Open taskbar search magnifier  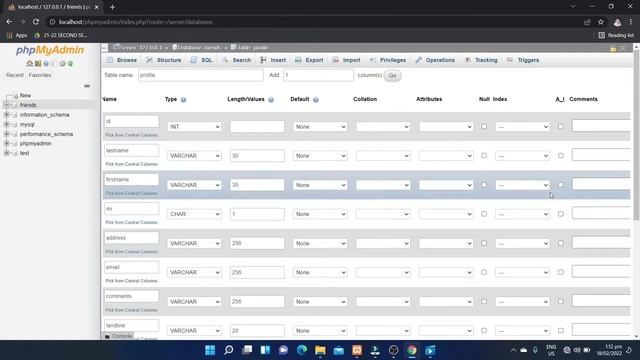[229, 350]
